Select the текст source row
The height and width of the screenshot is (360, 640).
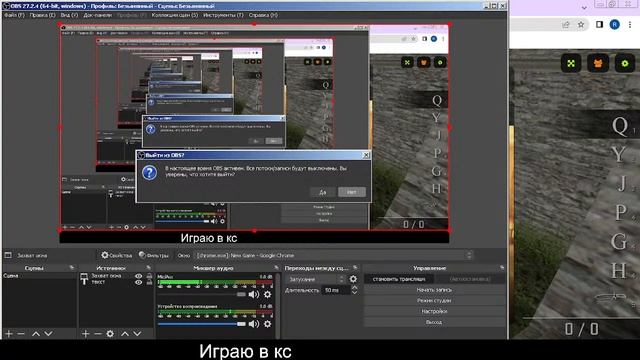[x=116, y=282]
